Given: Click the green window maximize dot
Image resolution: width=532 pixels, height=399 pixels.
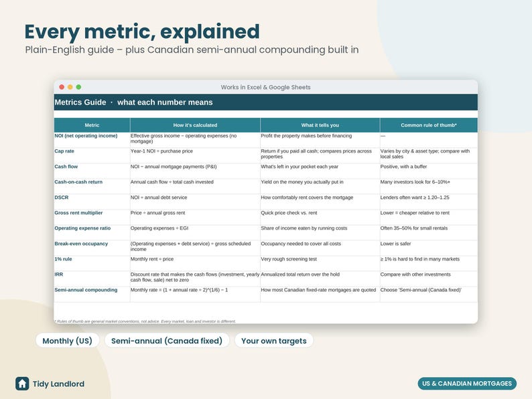Looking at the screenshot, I should click(78, 87).
